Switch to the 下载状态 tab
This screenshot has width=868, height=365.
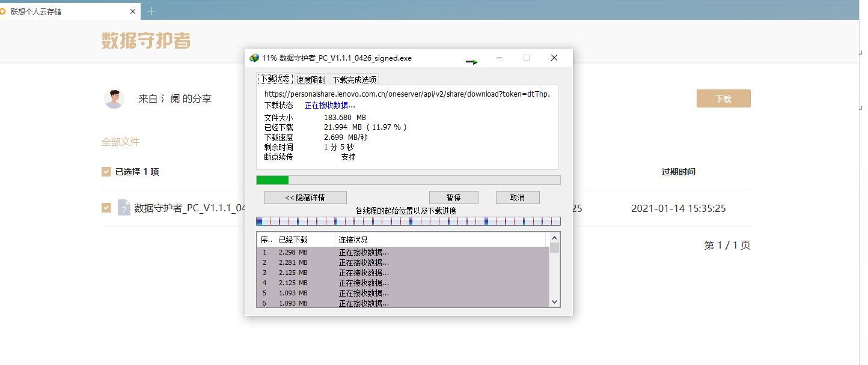pos(275,79)
